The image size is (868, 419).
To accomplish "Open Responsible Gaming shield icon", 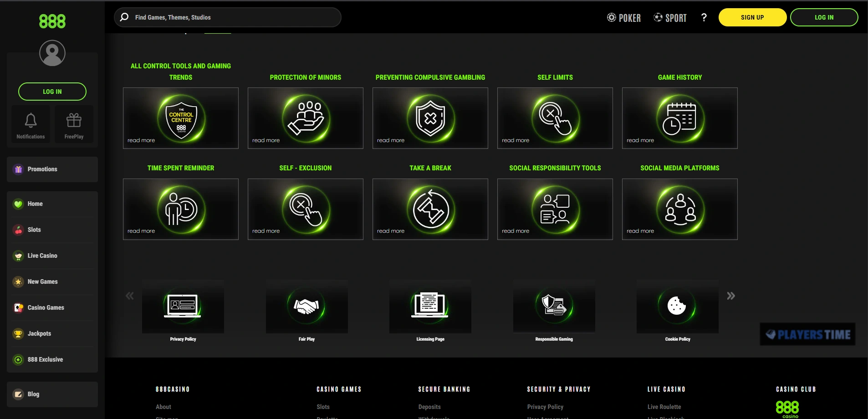I will pyautogui.click(x=554, y=306).
